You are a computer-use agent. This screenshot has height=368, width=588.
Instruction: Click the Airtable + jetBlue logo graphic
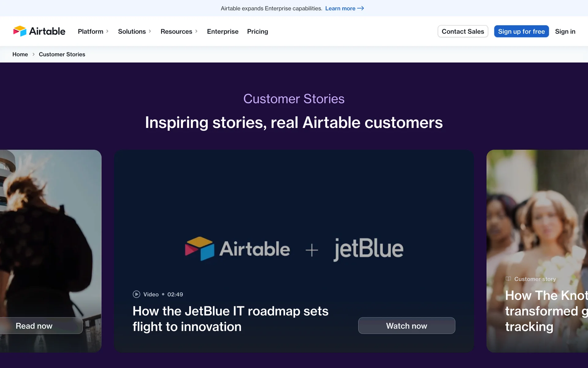click(x=294, y=249)
